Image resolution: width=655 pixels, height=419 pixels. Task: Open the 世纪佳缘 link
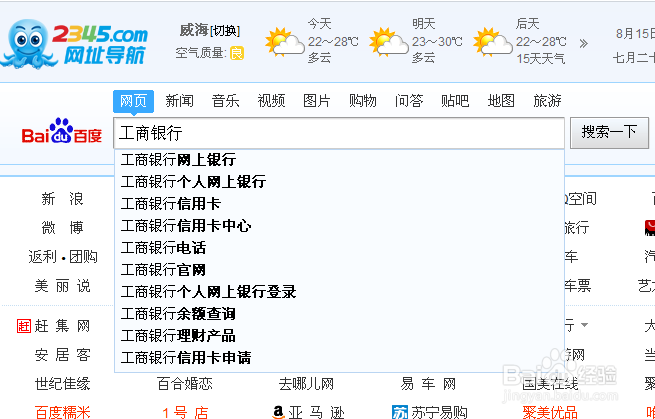(x=62, y=384)
